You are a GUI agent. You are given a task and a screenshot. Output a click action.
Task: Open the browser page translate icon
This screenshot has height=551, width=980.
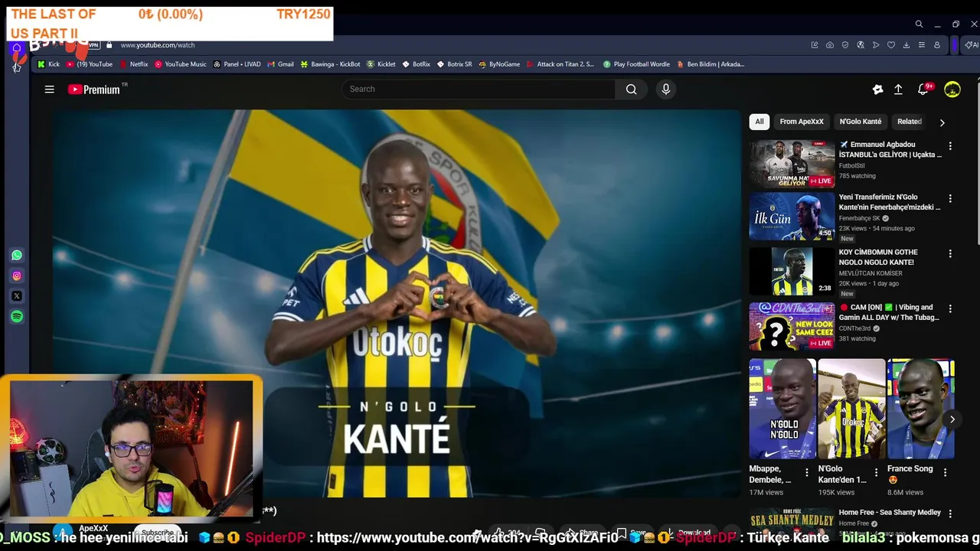[861, 45]
